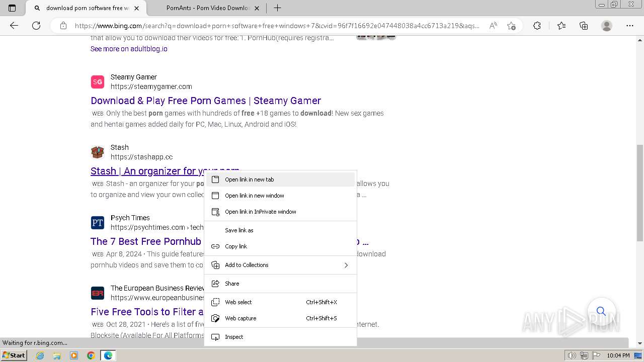
Task: Switch to PornAnts Video Download tab
Action: 208,8
